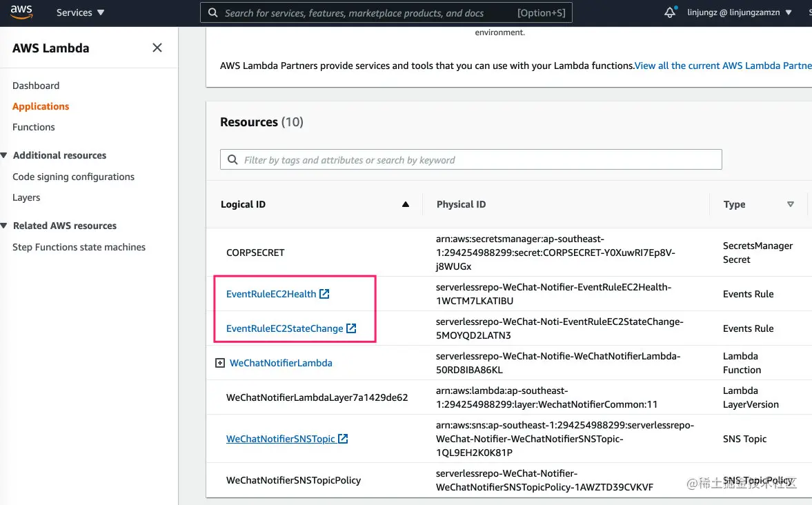
Task: Click the WeChatNotifierSNSTopic SNS ARN cell
Action: pyautogui.click(x=564, y=439)
